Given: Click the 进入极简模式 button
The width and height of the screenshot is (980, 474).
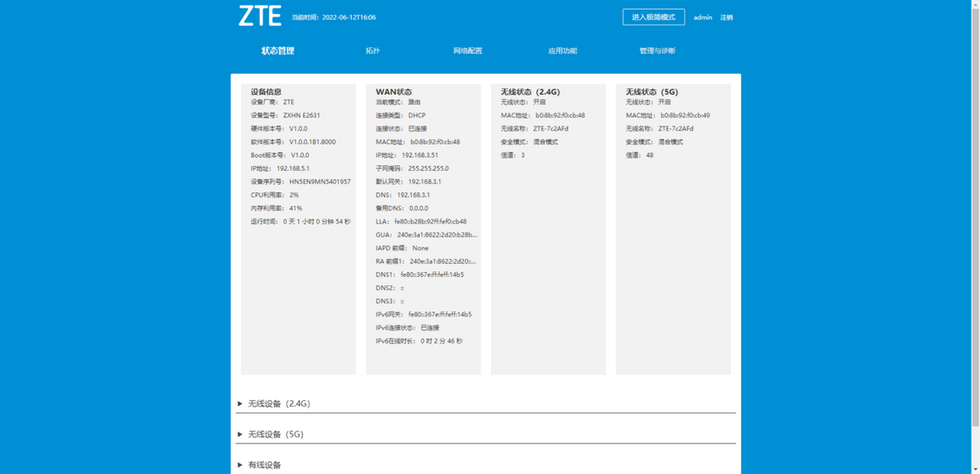Looking at the screenshot, I should click(654, 15).
